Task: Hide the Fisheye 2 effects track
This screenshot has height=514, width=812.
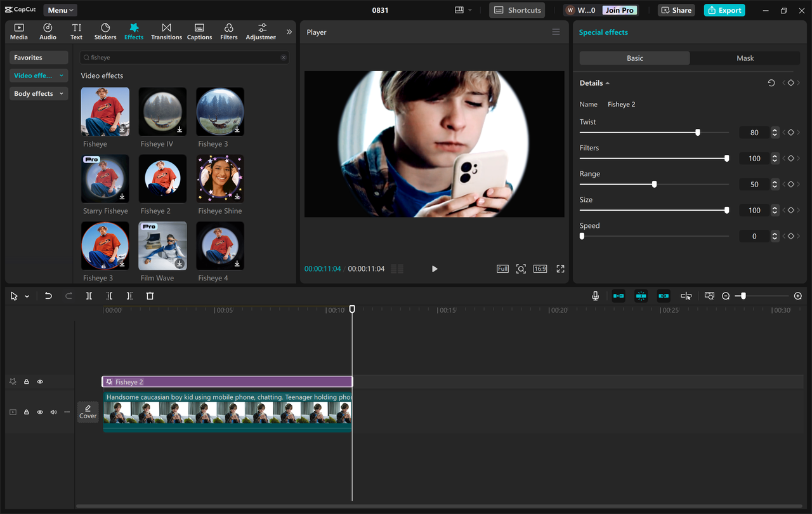Action: tap(40, 382)
